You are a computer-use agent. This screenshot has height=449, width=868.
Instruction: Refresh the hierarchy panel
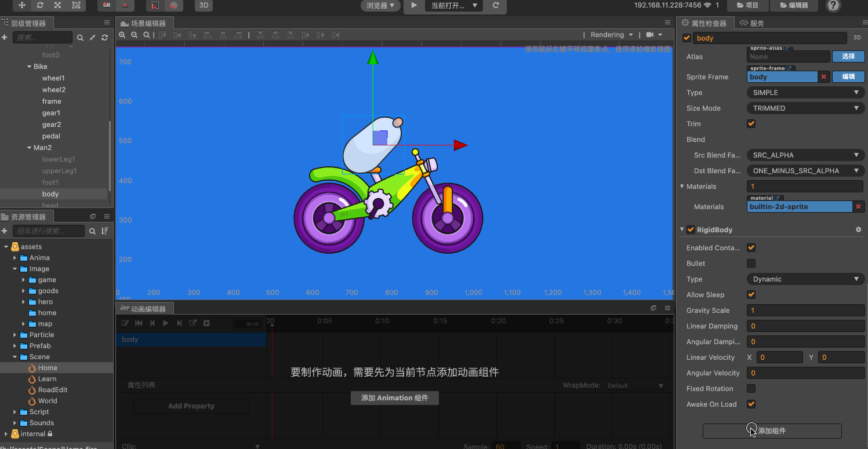105,38
